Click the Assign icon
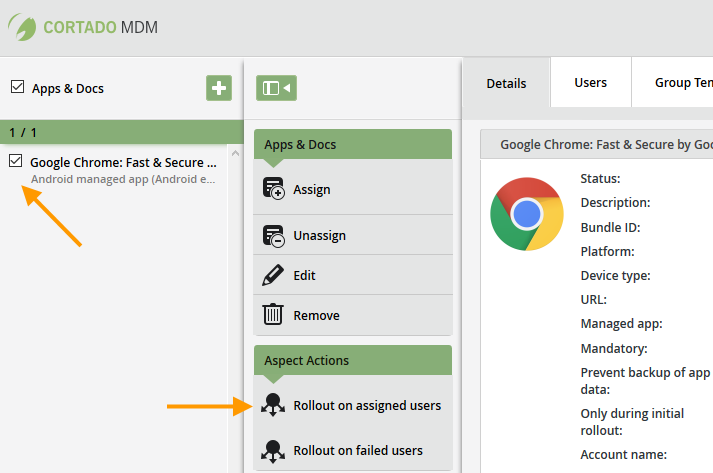Image resolution: width=713 pixels, height=473 pixels. pos(273,189)
